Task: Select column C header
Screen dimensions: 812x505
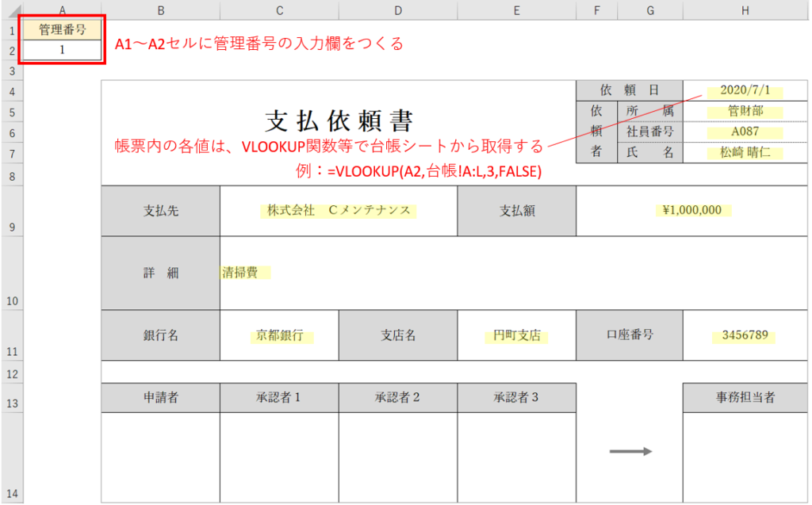Action: tap(279, 10)
